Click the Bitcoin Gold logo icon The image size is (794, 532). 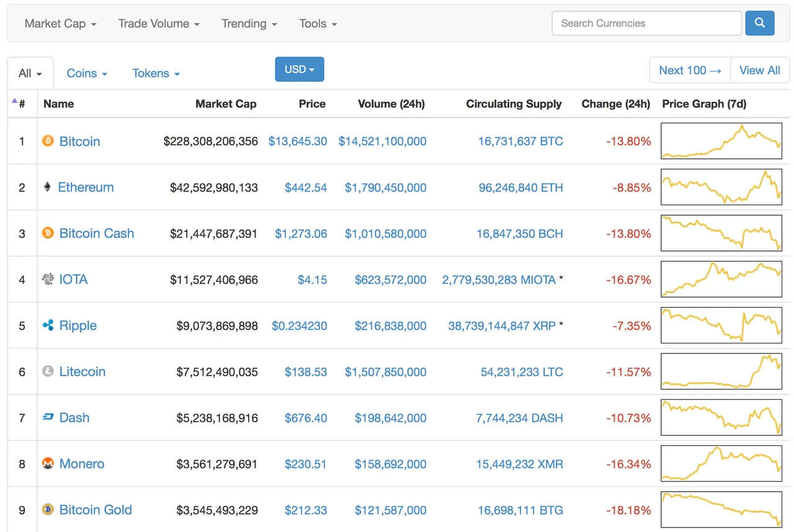[48, 510]
